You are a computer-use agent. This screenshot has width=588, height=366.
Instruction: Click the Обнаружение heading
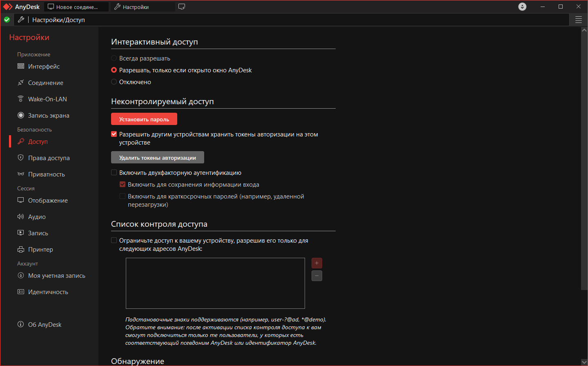click(138, 361)
